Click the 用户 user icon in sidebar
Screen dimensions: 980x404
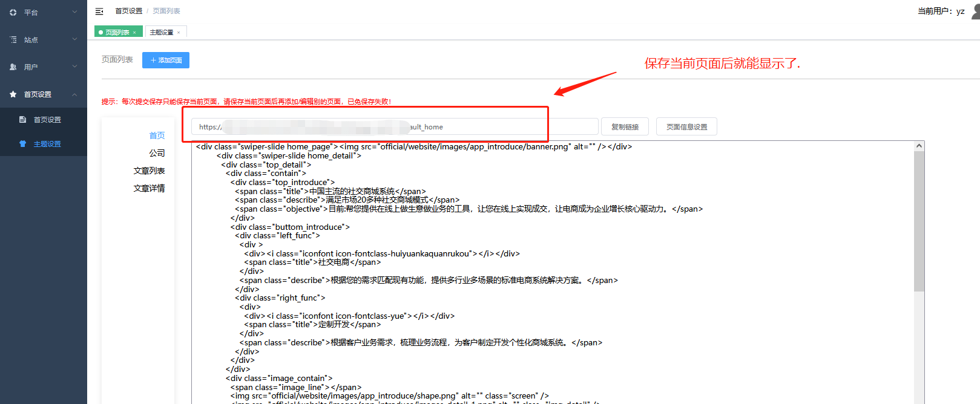(x=13, y=67)
